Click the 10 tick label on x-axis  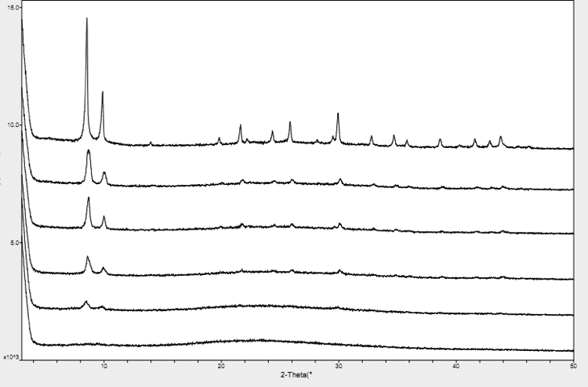click(x=103, y=366)
